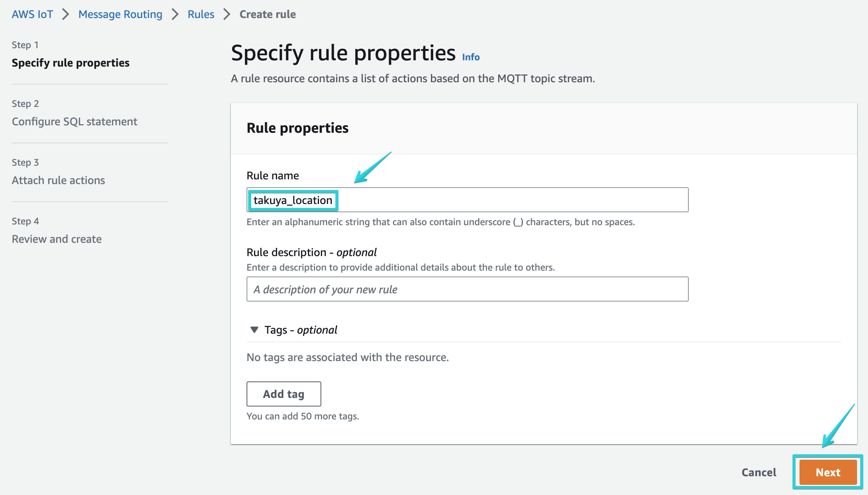
Task: Open Message Routing from the breadcrumb
Action: (120, 14)
